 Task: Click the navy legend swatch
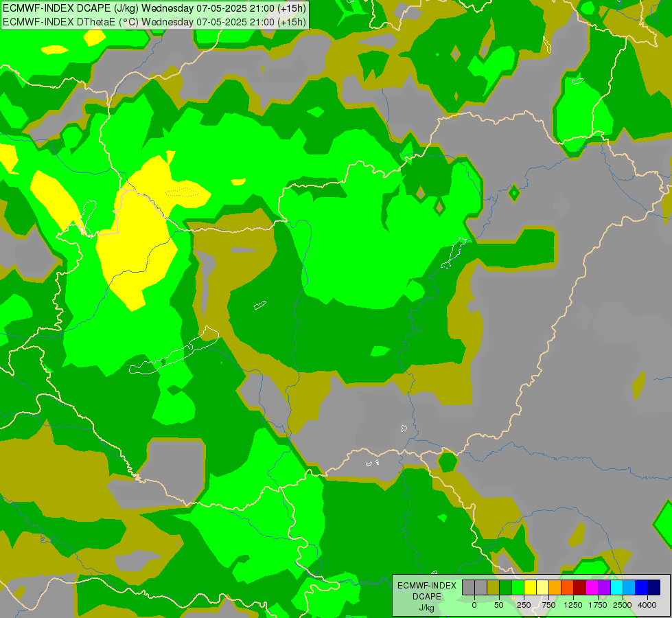pos(654,588)
